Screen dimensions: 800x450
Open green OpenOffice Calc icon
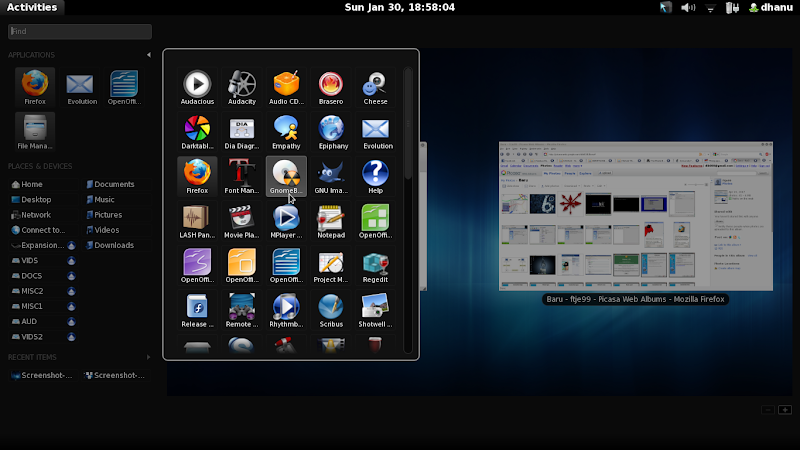[375, 221]
